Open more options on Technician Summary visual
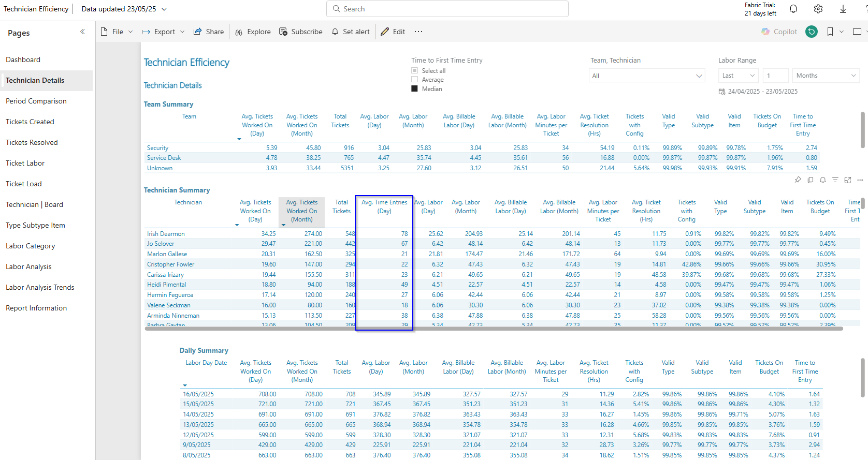Image resolution: width=868 pixels, height=460 pixels. coord(860,180)
